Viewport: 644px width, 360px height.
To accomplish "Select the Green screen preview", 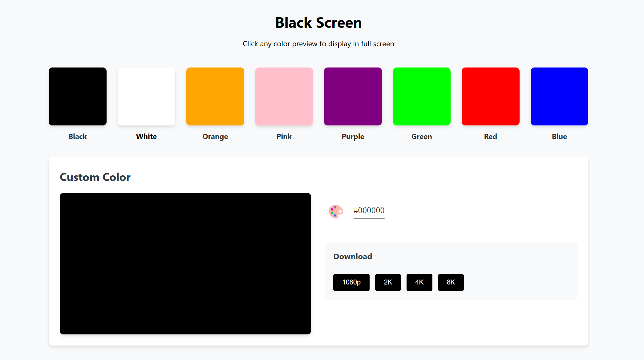I will (x=422, y=96).
